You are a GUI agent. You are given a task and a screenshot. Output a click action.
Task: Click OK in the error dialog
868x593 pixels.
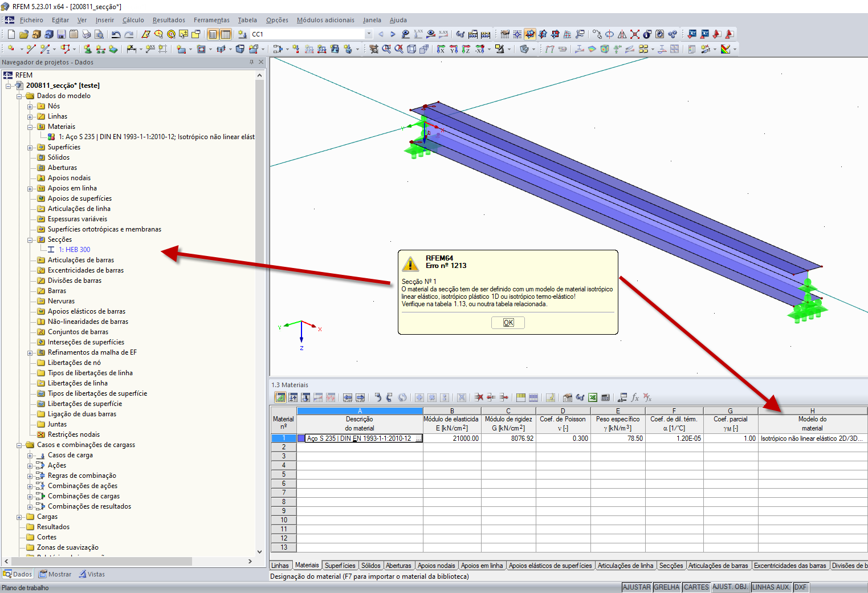pyautogui.click(x=508, y=323)
